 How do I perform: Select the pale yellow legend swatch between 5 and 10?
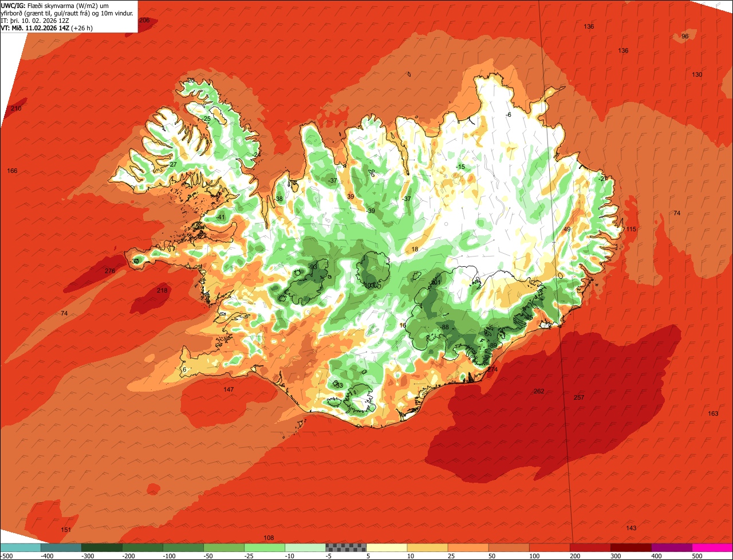point(387,547)
